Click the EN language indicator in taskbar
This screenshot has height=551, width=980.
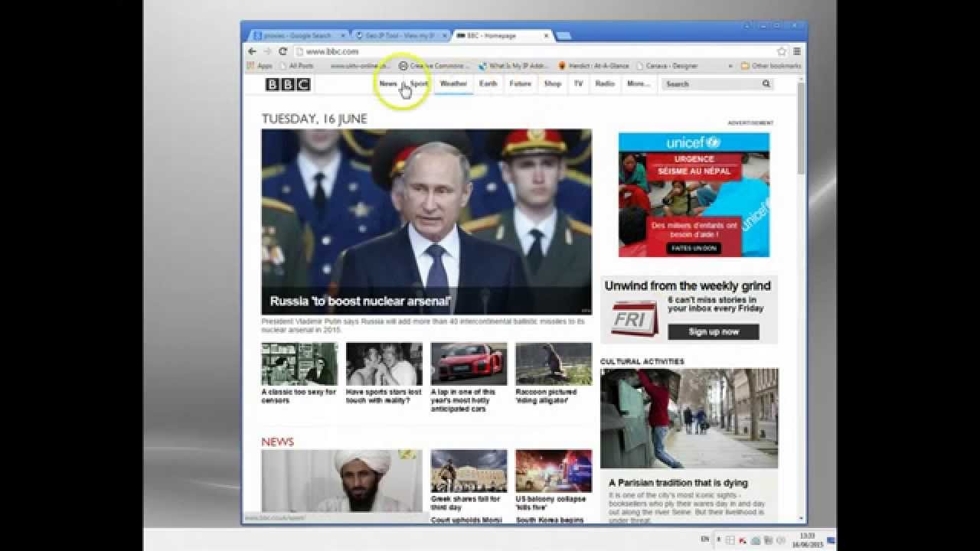tap(705, 539)
